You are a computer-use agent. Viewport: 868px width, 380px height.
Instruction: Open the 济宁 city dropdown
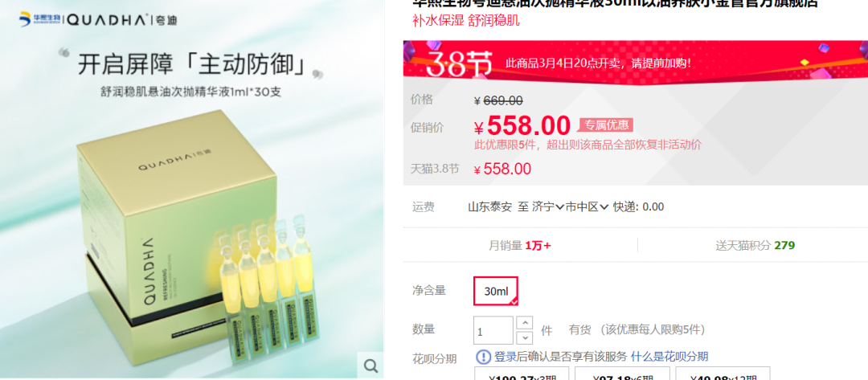tap(548, 206)
